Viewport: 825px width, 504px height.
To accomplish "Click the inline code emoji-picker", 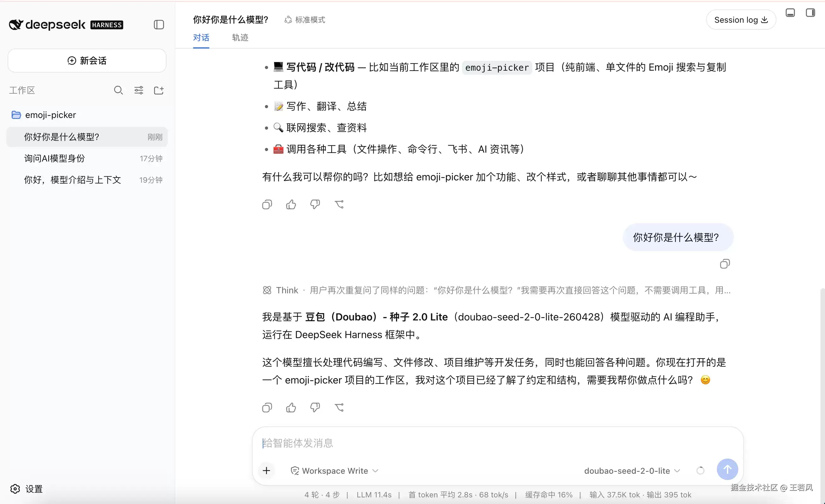I will (x=497, y=67).
